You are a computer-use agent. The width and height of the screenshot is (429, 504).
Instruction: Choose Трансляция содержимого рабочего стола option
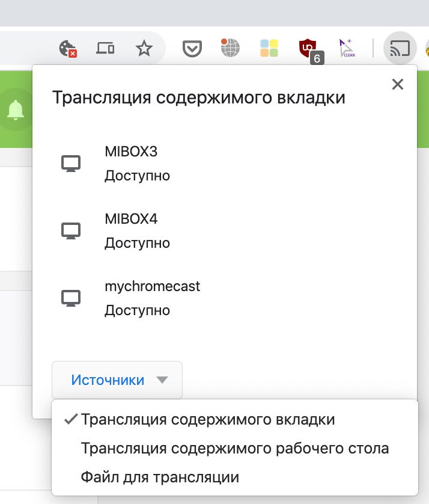pyautogui.click(x=235, y=449)
